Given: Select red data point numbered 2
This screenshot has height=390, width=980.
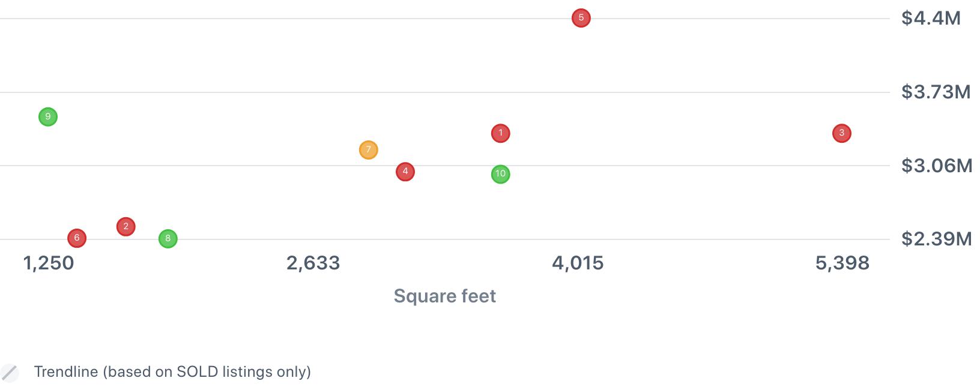Looking at the screenshot, I should coord(126,226).
